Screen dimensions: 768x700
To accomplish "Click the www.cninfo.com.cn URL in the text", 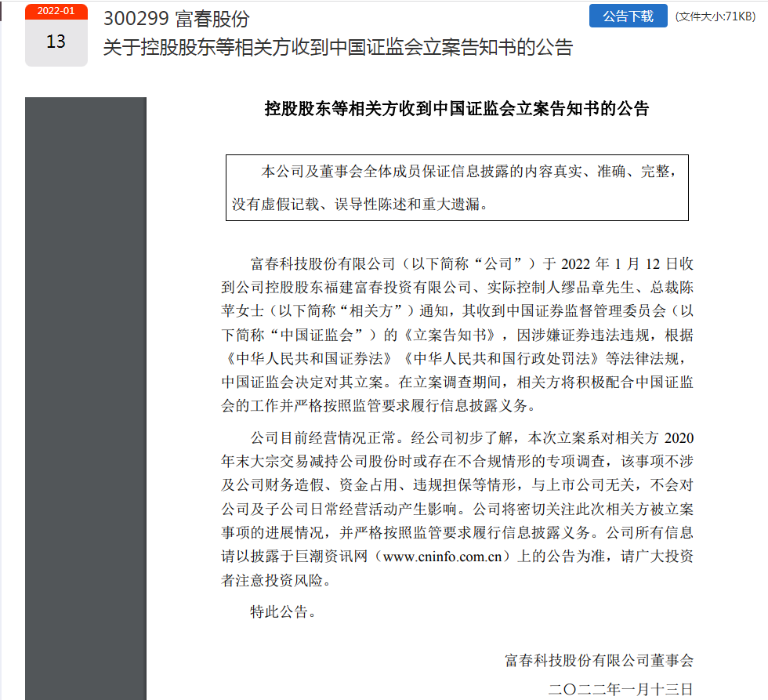I will [442, 557].
